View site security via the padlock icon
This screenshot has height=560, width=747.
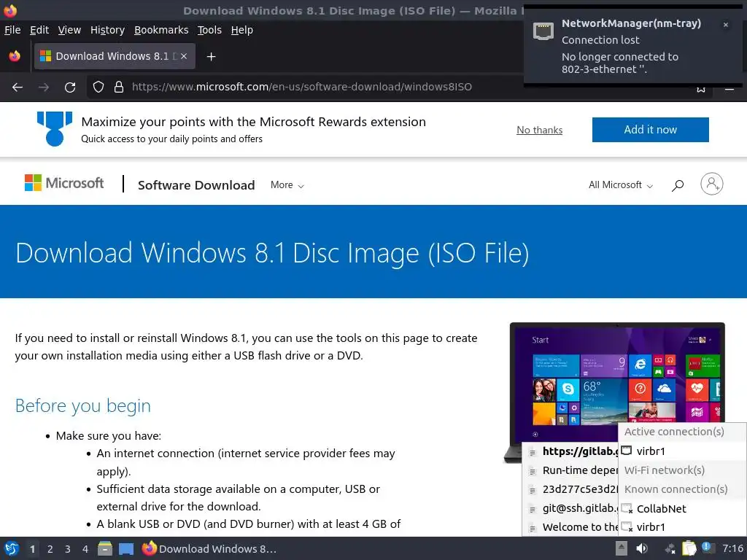(119, 87)
